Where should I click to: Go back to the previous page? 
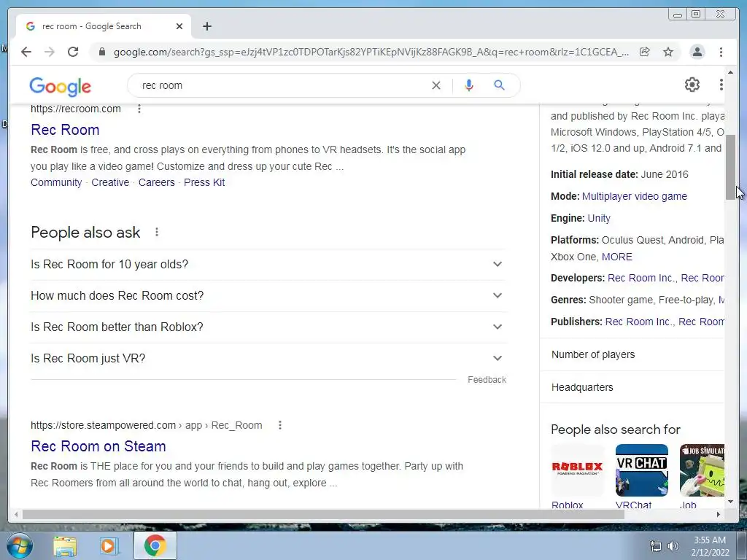click(26, 52)
